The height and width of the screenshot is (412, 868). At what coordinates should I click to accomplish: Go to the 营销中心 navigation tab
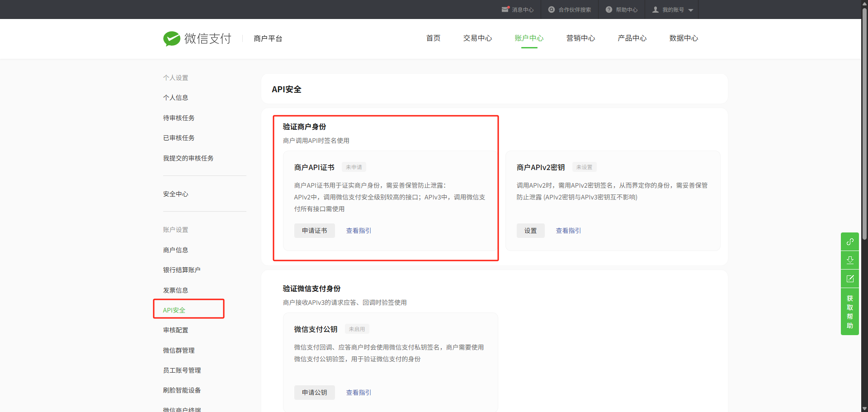580,38
